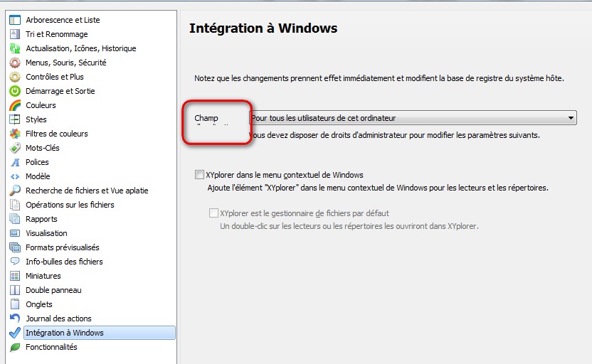The height and width of the screenshot is (364, 592).
Task: Click the Couleurs rainbow icon
Action: click(14, 105)
